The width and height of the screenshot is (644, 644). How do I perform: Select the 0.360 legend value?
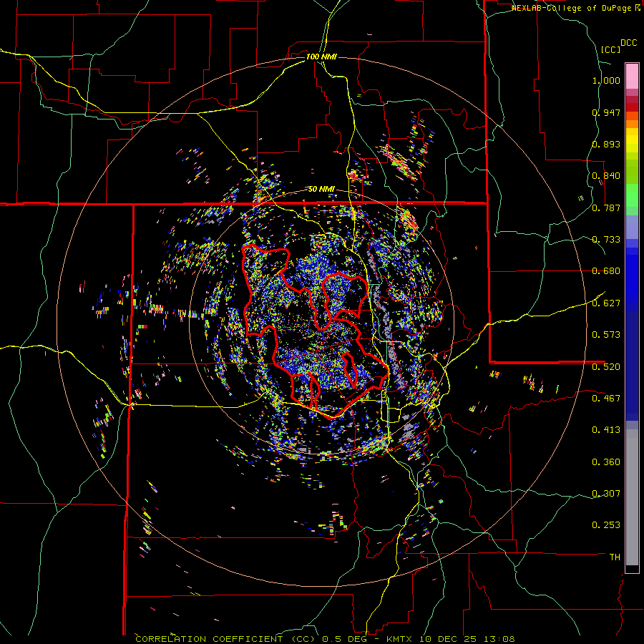[x=606, y=462]
